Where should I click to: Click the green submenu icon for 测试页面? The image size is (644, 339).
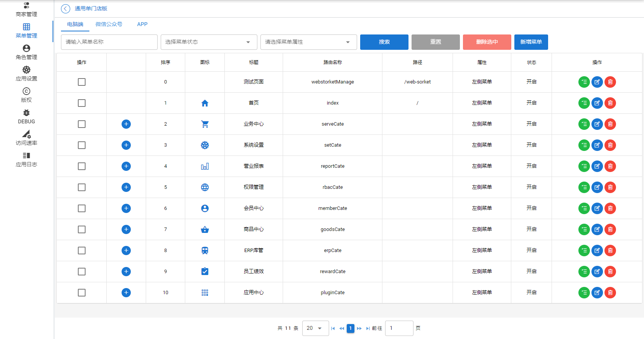tap(584, 82)
